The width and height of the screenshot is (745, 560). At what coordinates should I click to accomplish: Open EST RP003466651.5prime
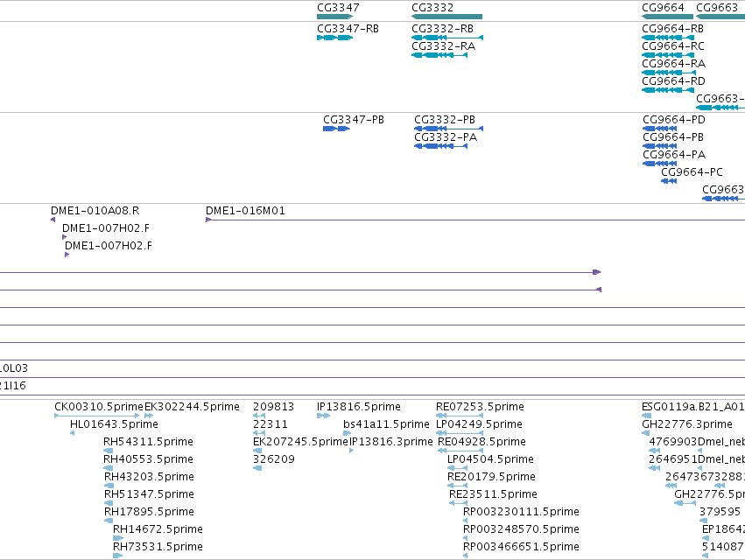(521, 547)
